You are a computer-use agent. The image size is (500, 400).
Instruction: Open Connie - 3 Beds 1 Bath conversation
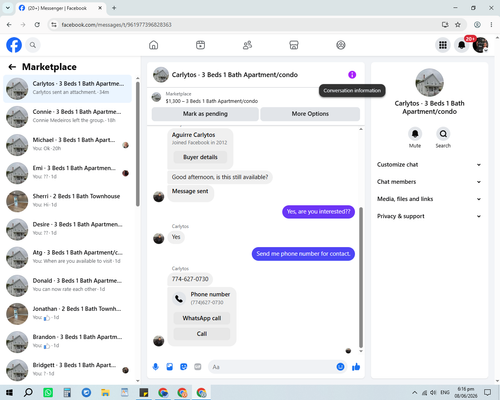pyautogui.click(x=67, y=117)
